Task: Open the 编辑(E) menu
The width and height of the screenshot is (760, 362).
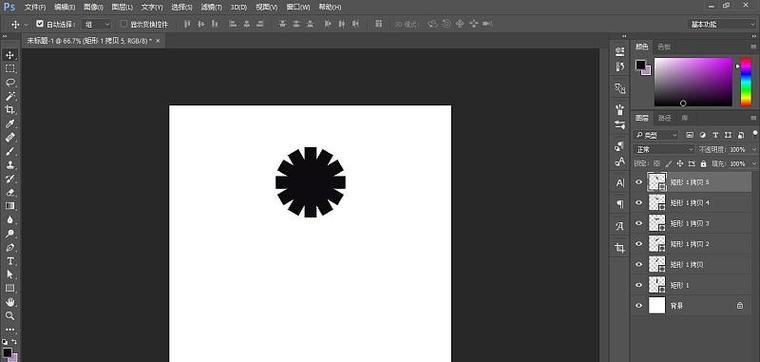Action: tap(64, 7)
